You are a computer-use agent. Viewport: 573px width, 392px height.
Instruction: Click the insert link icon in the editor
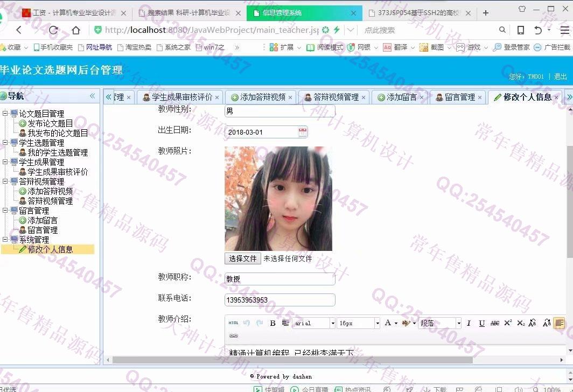coord(234,336)
